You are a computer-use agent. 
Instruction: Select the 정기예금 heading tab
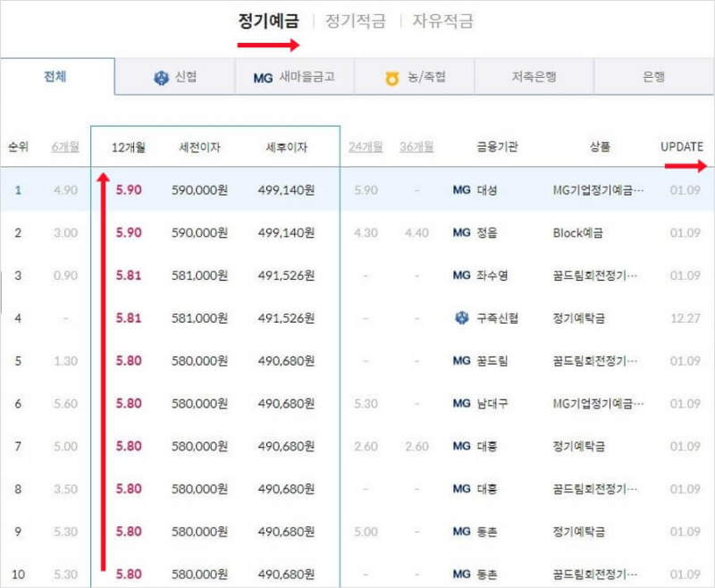[269, 21]
